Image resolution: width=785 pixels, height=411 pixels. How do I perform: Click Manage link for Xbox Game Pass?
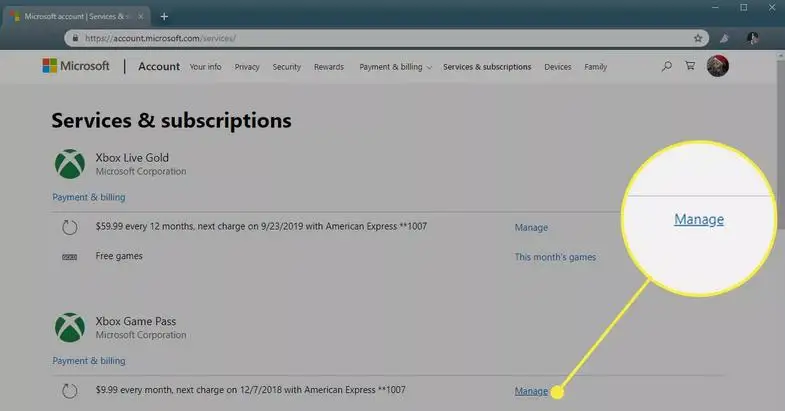[531, 391]
